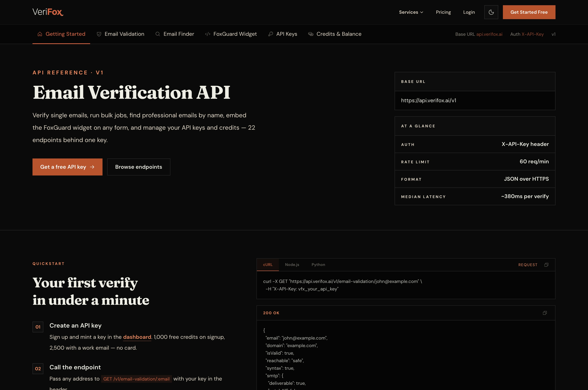Switch to the FoxGuard Widget tab
This screenshot has width=588, height=390.
231,34
